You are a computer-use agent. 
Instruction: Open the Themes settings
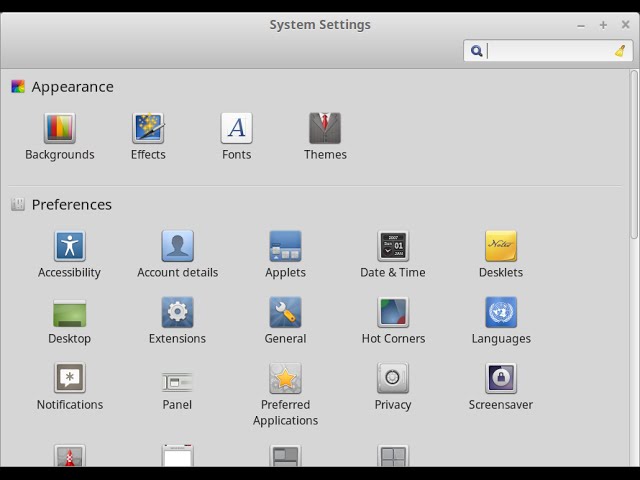(325, 136)
